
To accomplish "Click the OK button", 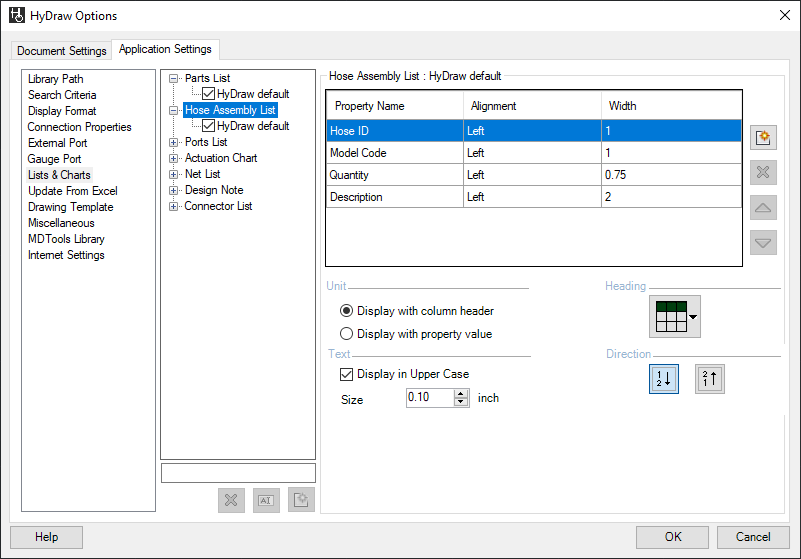I will [673, 537].
